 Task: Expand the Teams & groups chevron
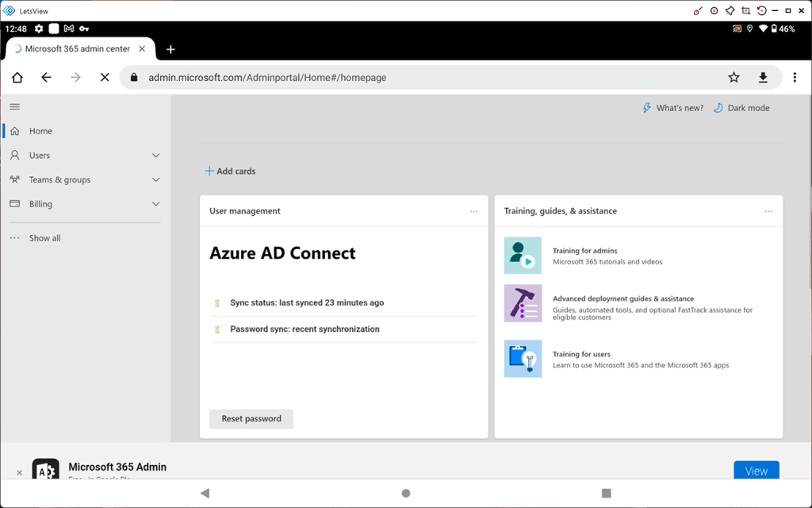[x=155, y=180]
